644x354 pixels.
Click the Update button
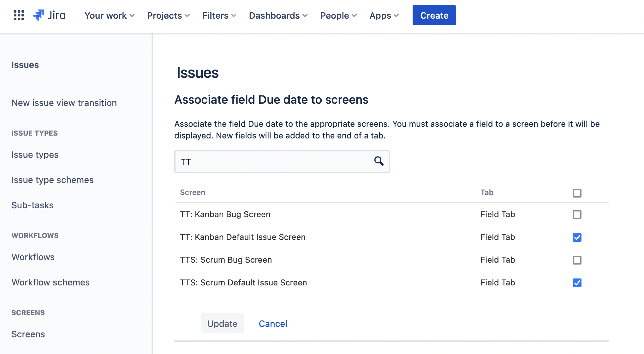pos(222,323)
